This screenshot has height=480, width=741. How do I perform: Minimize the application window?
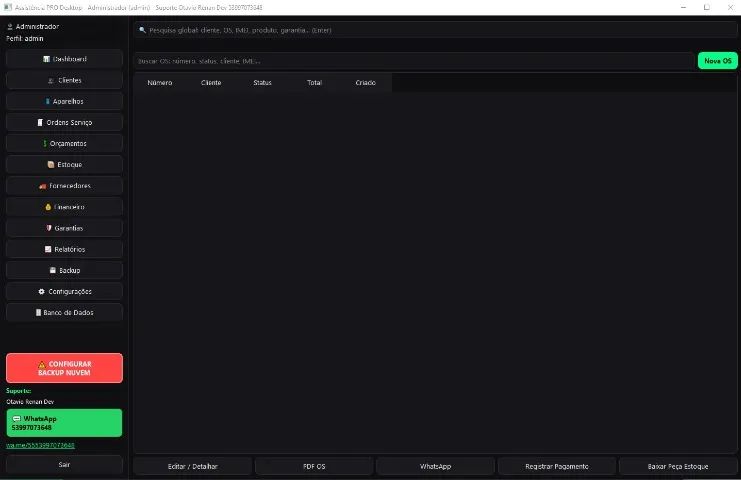(x=683, y=8)
